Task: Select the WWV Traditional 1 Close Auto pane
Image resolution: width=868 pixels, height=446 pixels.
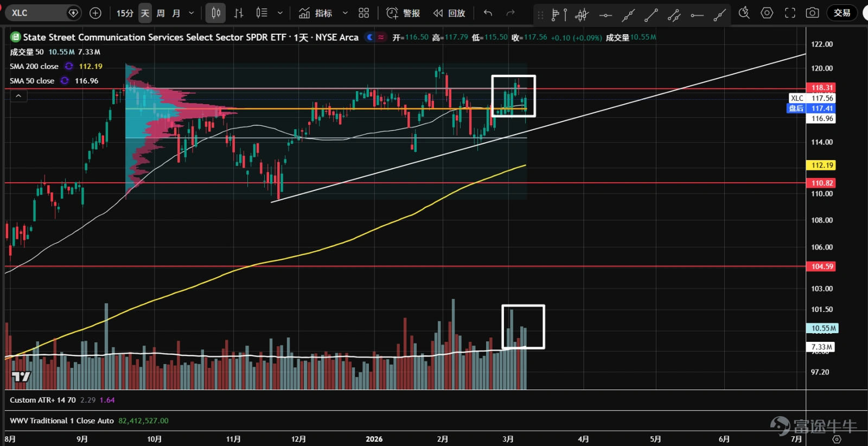Action: point(62,420)
